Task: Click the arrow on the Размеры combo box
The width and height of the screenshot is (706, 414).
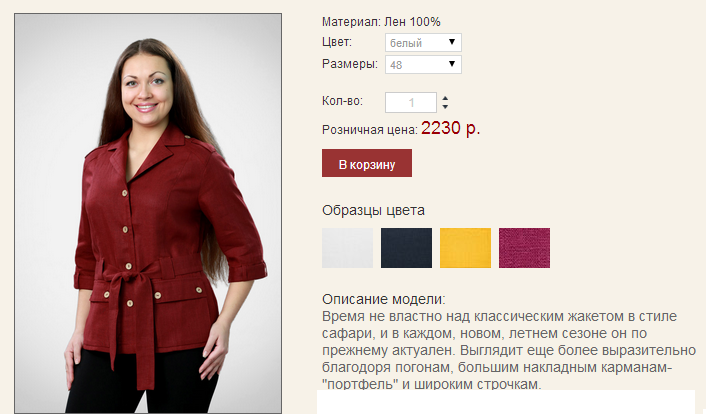Action: tap(452, 64)
